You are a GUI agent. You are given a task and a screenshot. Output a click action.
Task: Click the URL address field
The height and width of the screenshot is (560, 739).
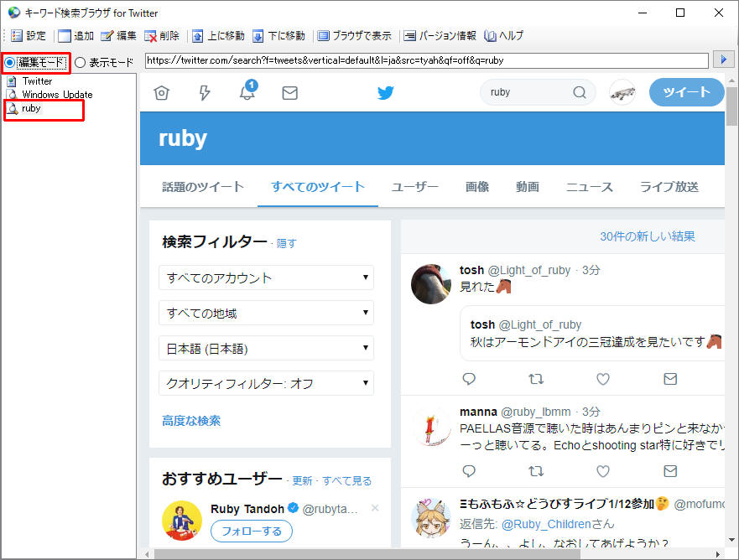coord(426,60)
